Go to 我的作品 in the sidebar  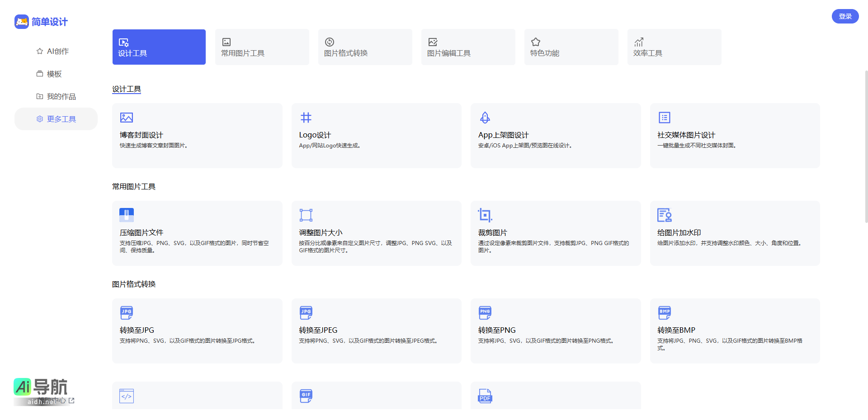pos(61,96)
